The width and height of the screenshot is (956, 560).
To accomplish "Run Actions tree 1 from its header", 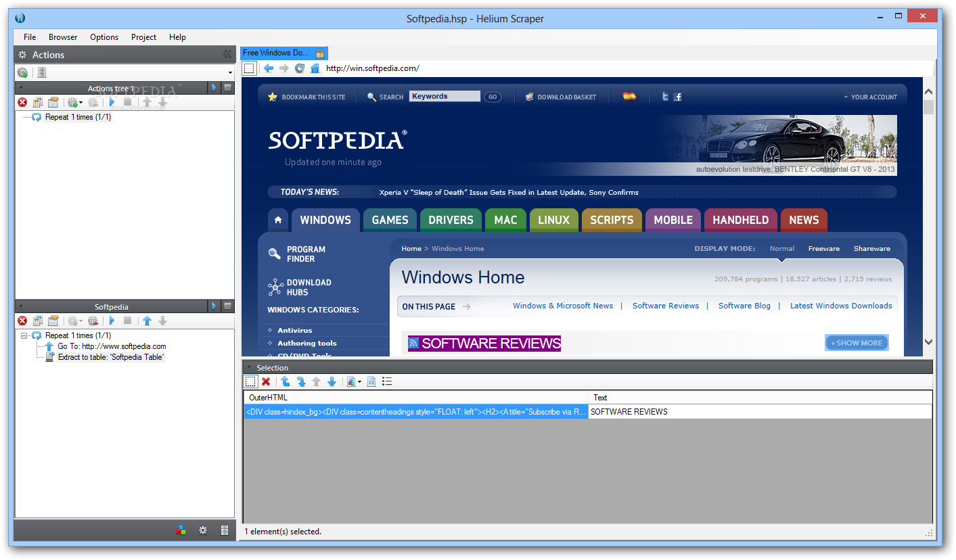I will pos(214,88).
